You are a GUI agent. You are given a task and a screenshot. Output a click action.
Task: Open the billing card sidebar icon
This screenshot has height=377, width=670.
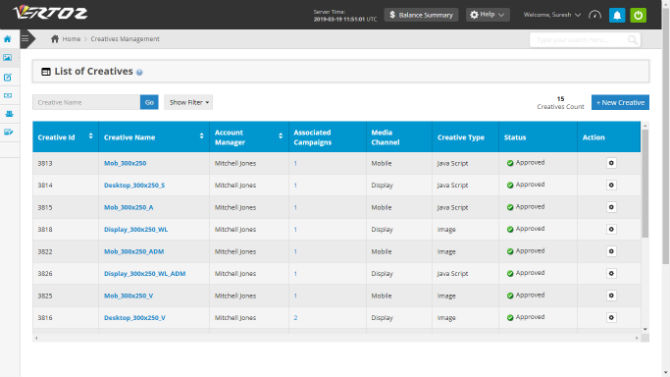[x=8, y=96]
